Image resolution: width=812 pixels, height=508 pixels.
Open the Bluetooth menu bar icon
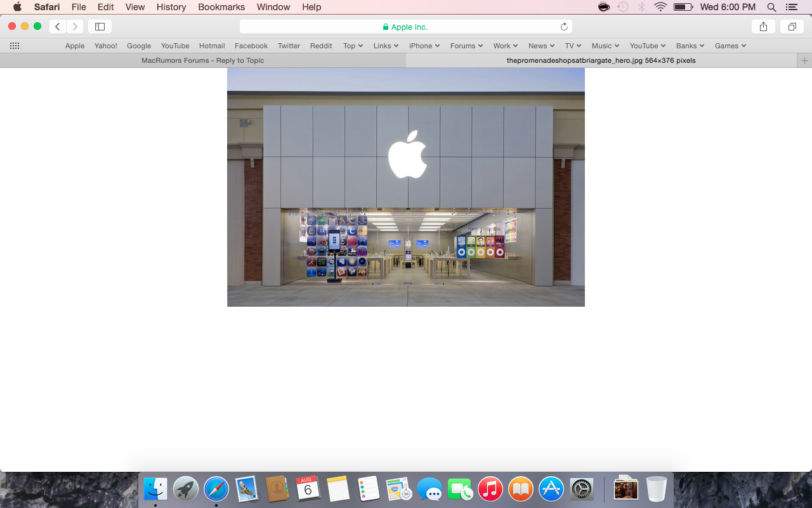(641, 7)
